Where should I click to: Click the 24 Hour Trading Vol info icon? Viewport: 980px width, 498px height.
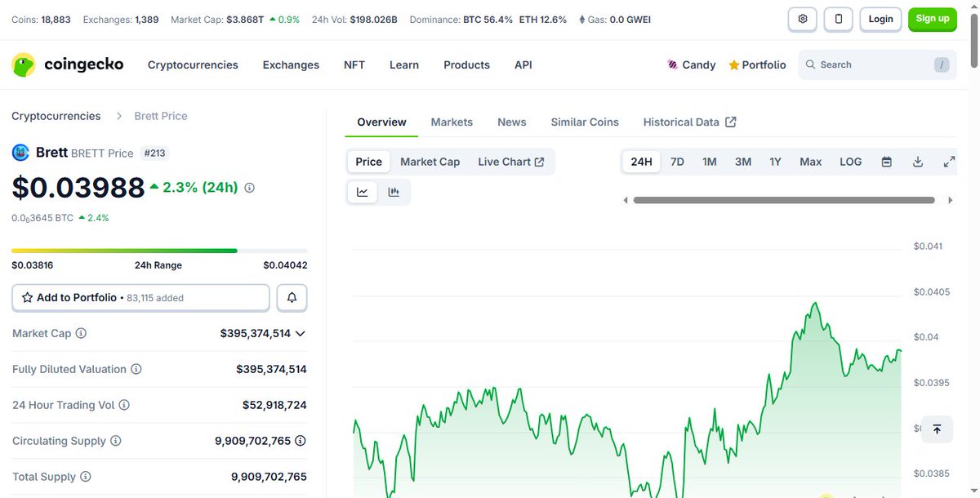click(x=124, y=405)
